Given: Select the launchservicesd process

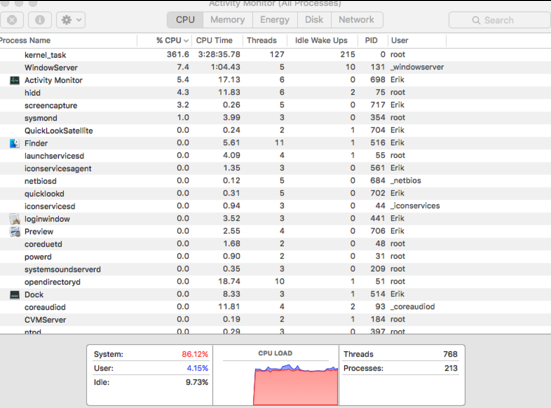Looking at the screenshot, I should (54, 156).
